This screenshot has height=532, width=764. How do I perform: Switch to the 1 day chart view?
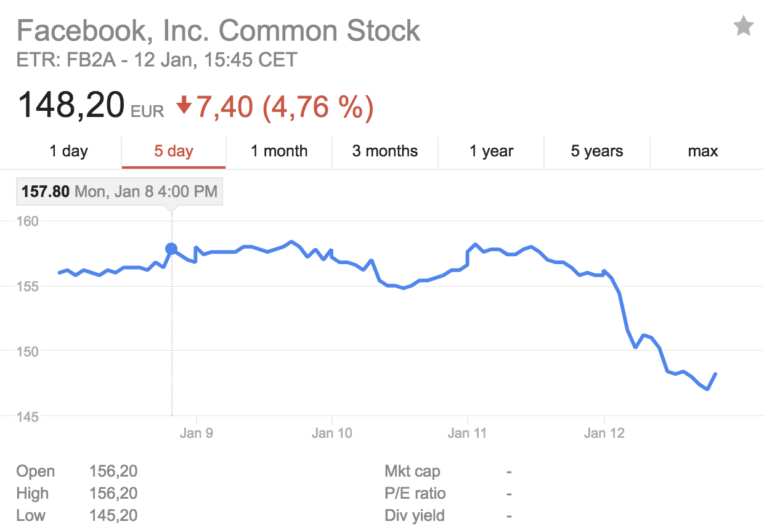click(68, 151)
